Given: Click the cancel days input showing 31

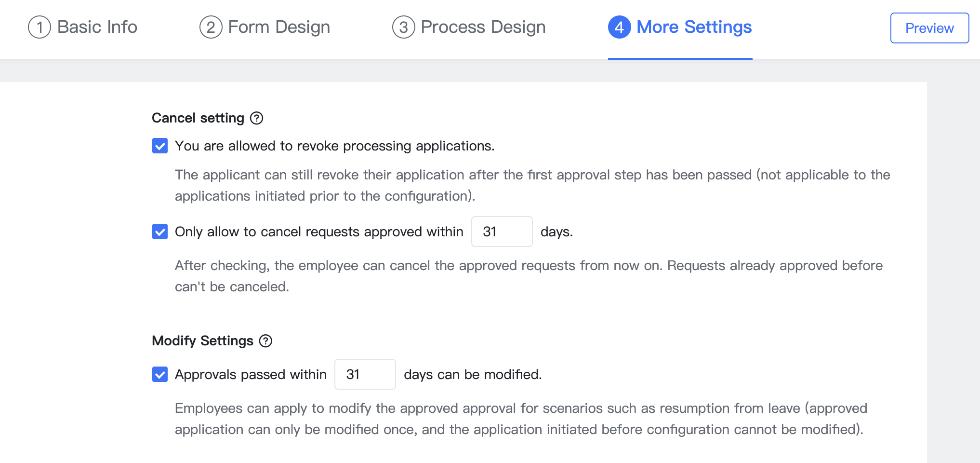Looking at the screenshot, I should pos(502,232).
